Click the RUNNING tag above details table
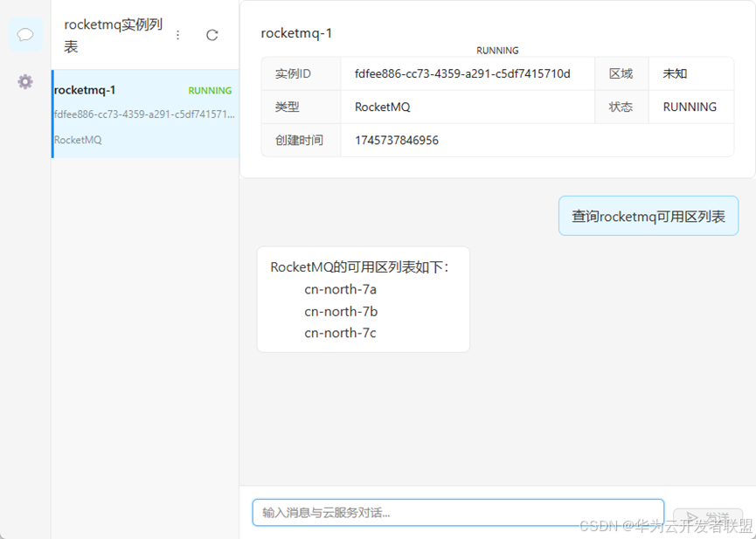This screenshot has width=756, height=539. [x=497, y=51]
